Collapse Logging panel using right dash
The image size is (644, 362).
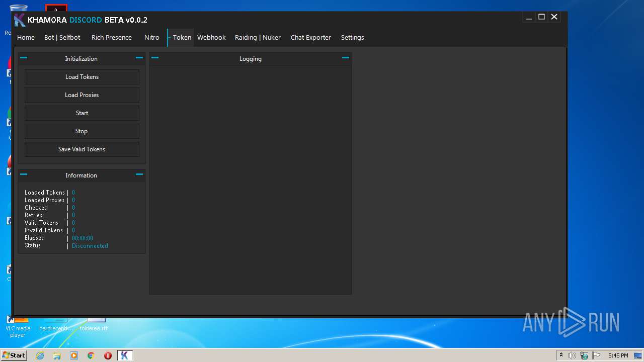point(346,58)
